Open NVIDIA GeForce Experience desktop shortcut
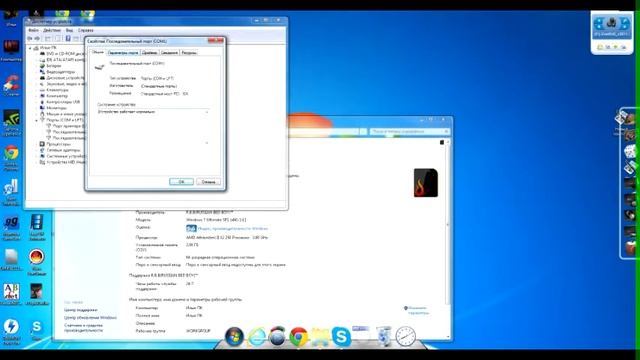 (11, 122)
